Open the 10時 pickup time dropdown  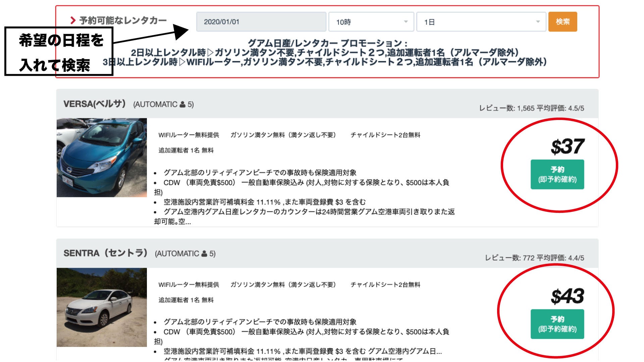tap(371, 22)
